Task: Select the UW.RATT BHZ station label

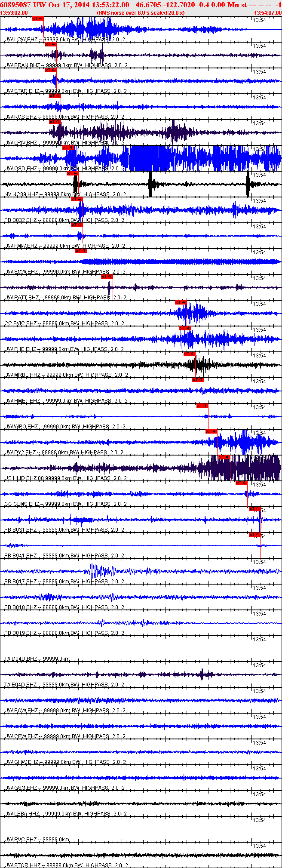Action: tap(22, 298)
